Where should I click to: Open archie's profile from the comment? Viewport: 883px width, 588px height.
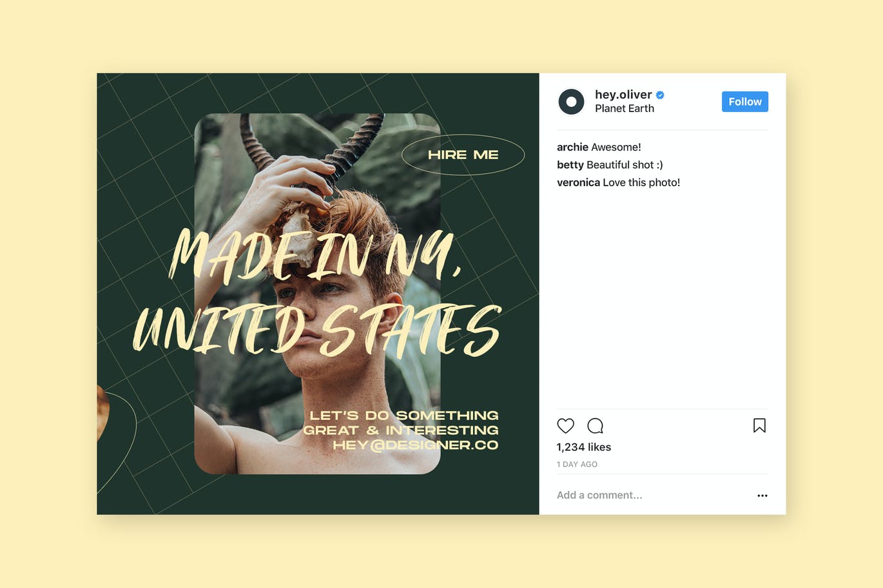point(572,147)
